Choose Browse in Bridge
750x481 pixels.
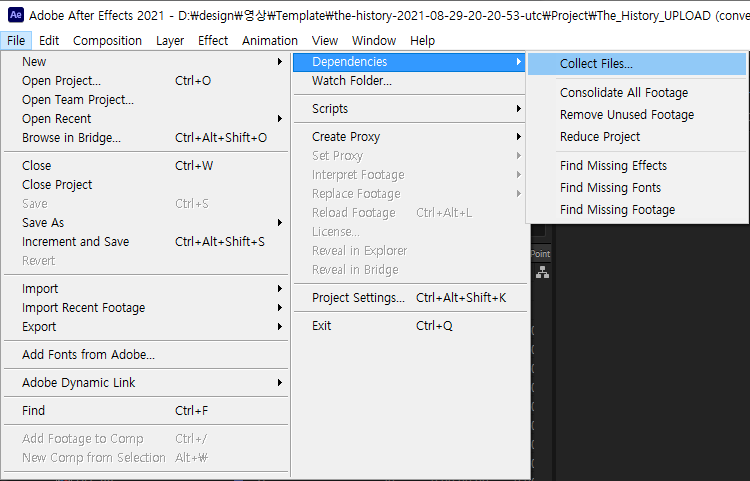point(146,138)
